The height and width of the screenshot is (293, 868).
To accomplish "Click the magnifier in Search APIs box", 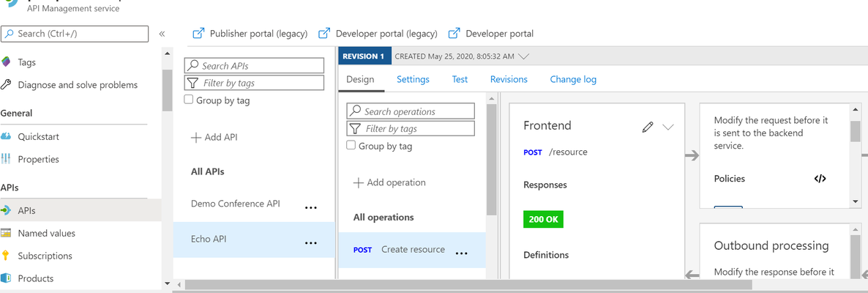I will pyautogui.click(x=192, y=65).
